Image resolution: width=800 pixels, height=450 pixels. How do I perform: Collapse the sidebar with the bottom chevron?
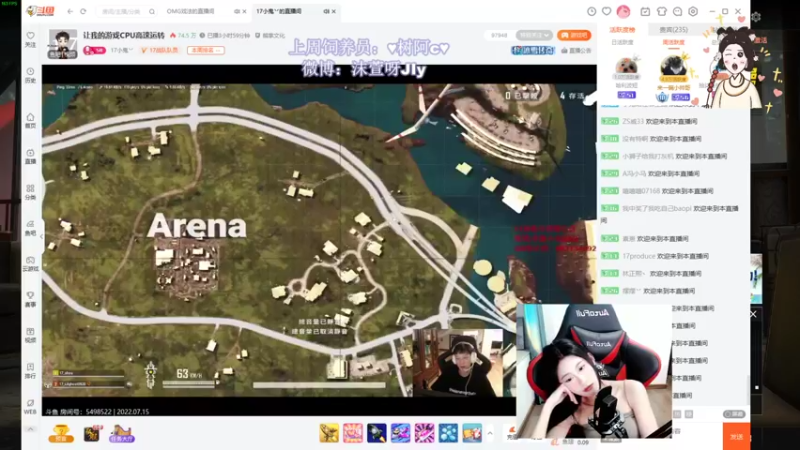(31, 429)
